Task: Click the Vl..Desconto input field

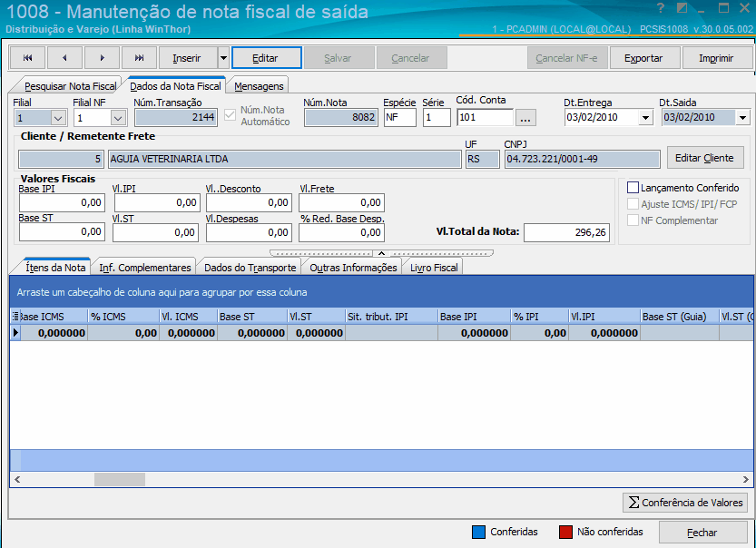Action: (x=249, y=202)
